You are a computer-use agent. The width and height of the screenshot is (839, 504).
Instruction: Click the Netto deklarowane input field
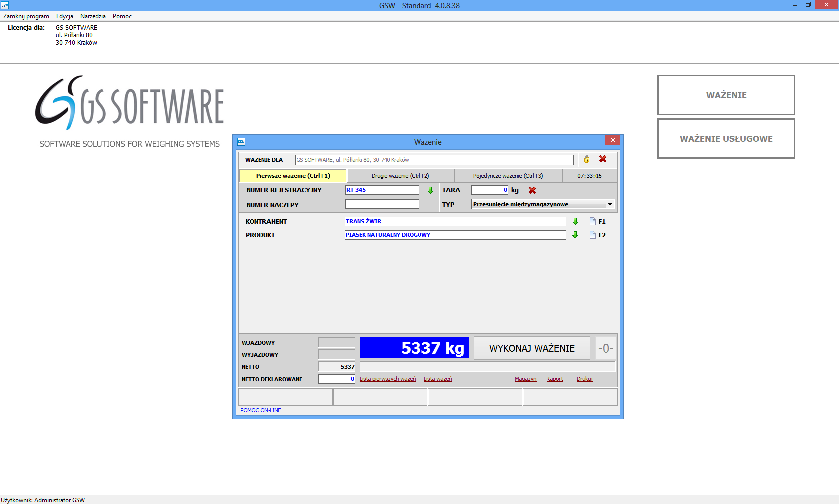[336, 379]
